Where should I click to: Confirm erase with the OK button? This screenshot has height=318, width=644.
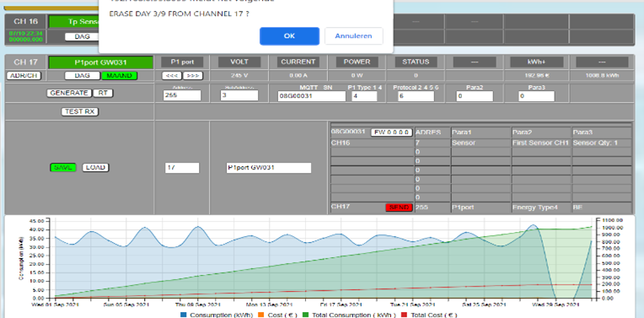(289, 36)
